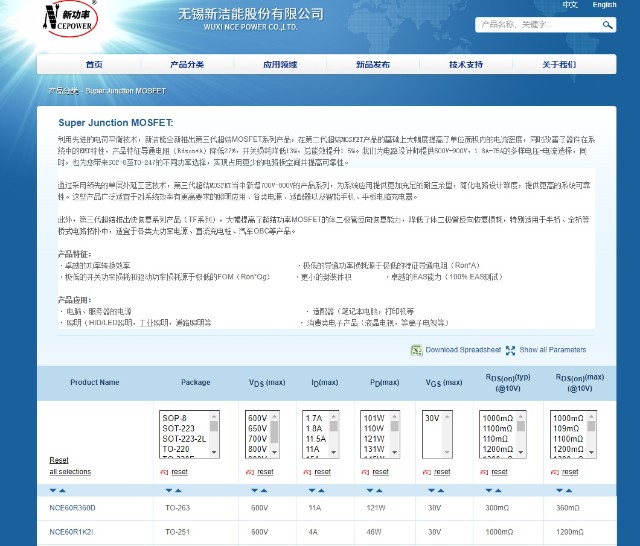Click the up sort arrow under RDS(on)(max)
This screenshot has width=640, height=546.
[x=569, y=490]
